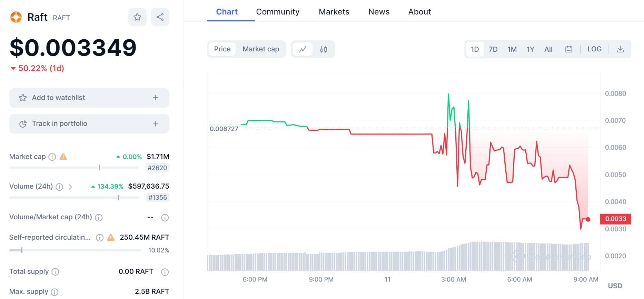Click the Market cap rank bar marker
This screenshot has width=644, height=299.
pyautogui.click(x=99, y=168)
